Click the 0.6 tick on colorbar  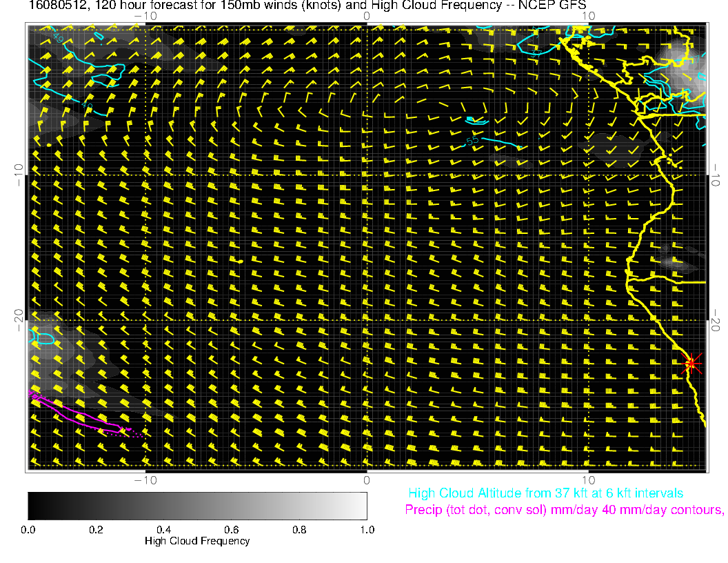(231, 529)
